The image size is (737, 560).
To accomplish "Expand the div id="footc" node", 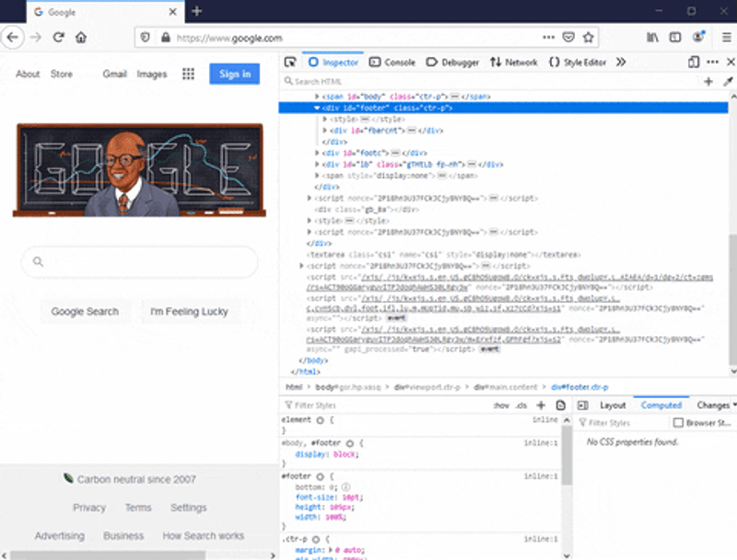I will (x=317, y=153).
